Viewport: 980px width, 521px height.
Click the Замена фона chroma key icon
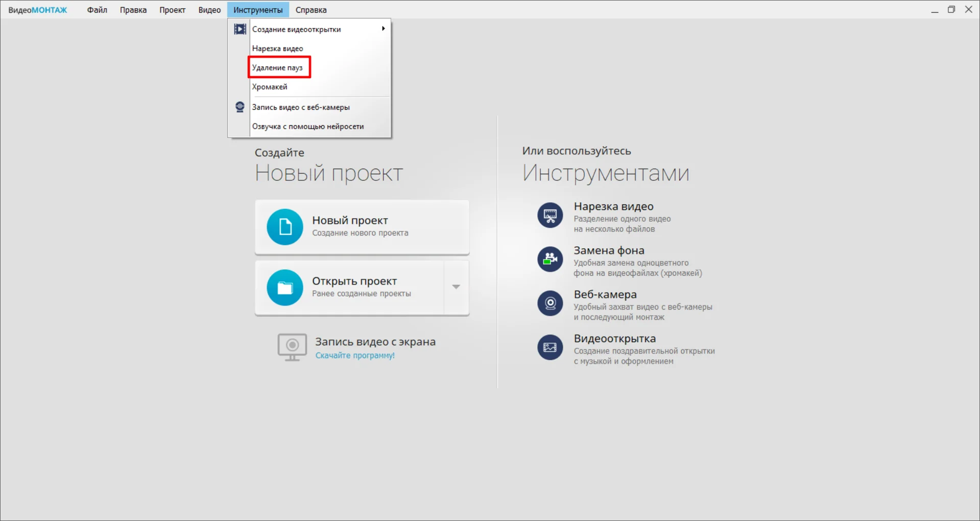coord(550,259)
